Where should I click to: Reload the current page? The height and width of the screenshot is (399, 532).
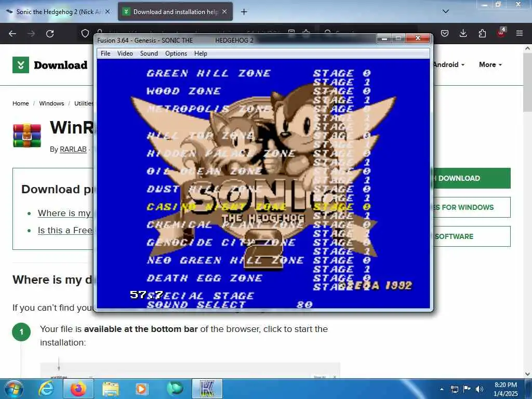pyautogui.click(x=50, y=34)
